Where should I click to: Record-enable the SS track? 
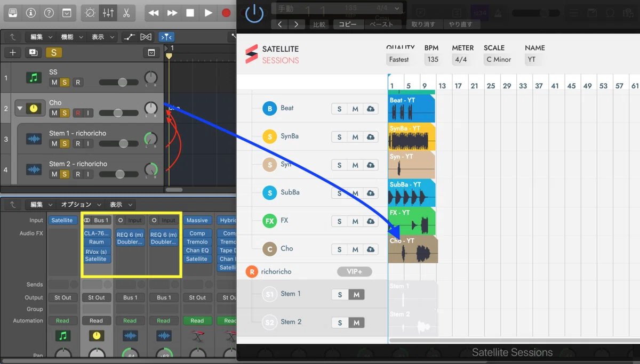click(78, 82)
